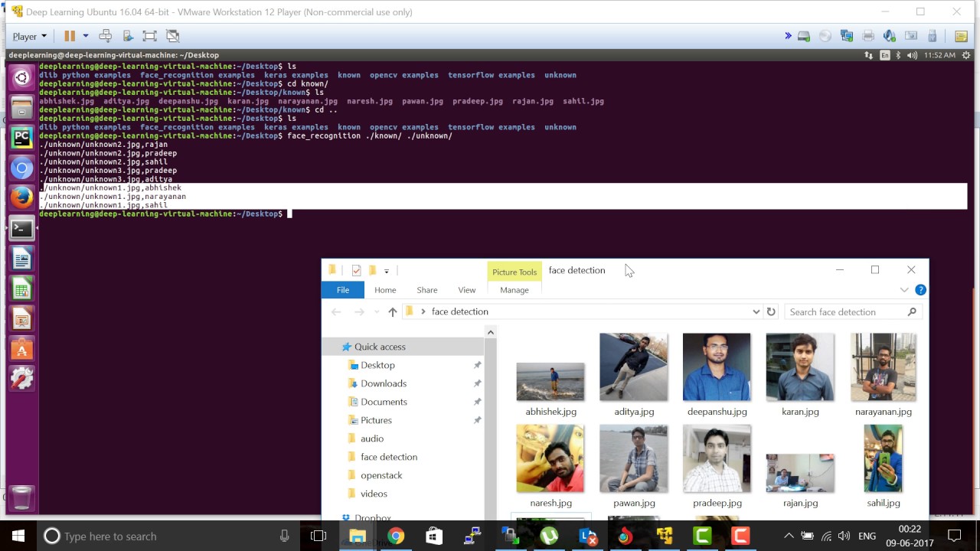Viewport: 980px width, 551px height.
Task: Refresh the face detection folder
Action: [x=771, y=311]
